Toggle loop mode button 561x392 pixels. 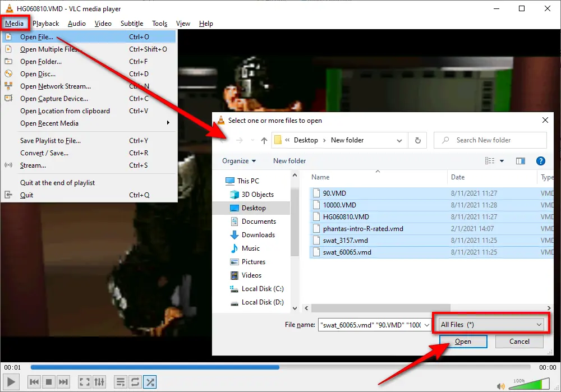coord(135,382)
